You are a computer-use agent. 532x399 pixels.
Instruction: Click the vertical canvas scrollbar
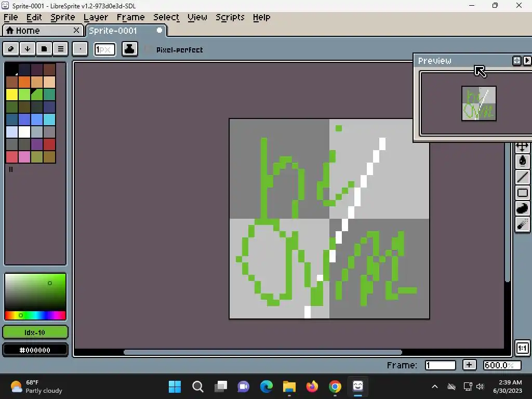[508, 212]
